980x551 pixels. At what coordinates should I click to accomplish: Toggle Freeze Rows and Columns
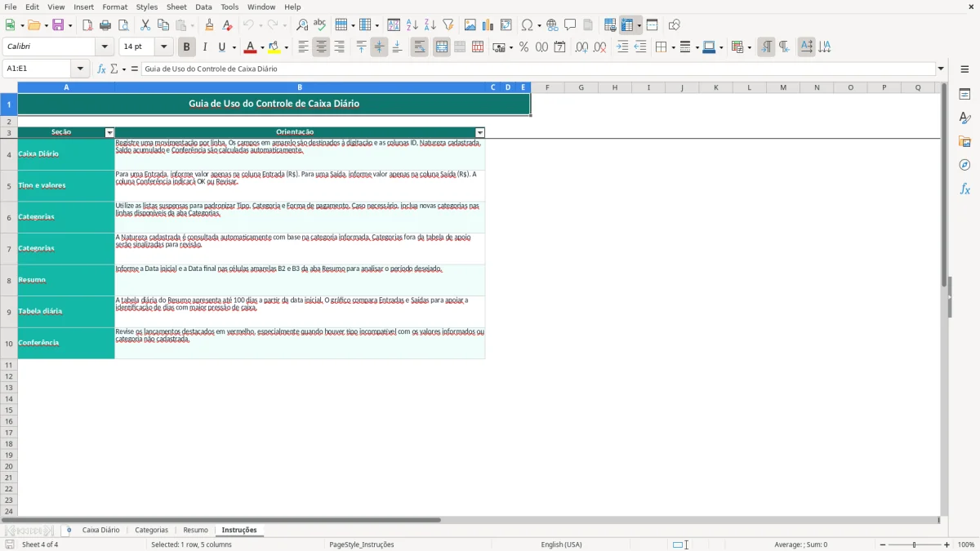point(627,25)
